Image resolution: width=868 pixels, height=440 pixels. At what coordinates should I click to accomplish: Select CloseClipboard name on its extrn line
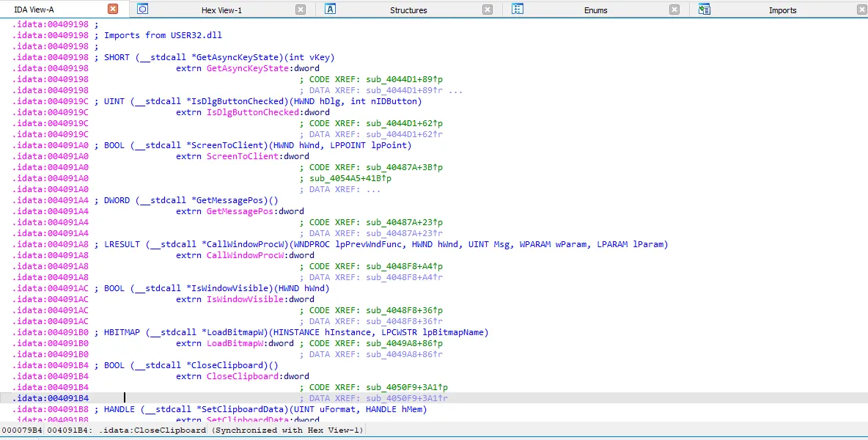pos(243,376)
